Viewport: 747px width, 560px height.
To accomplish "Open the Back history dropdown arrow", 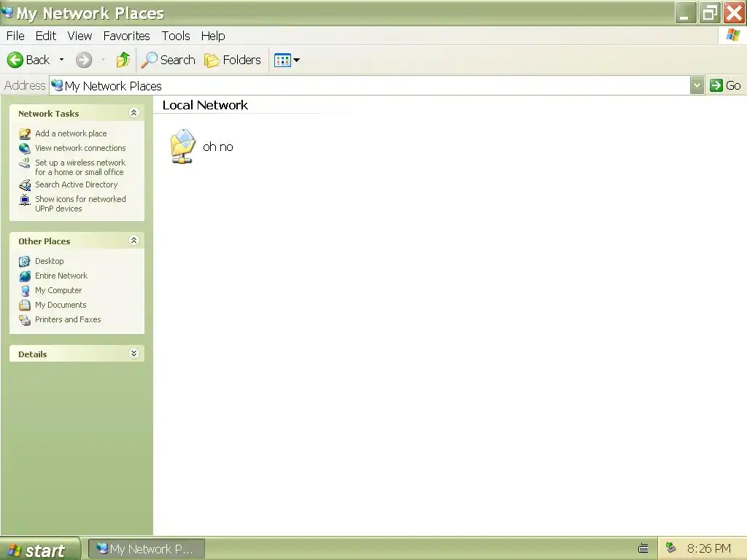I will tap(61, 60).
